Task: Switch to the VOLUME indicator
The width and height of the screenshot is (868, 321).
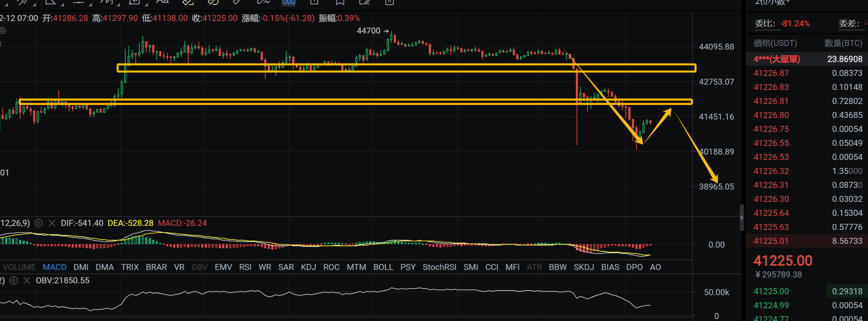Action: click(x=19, y=267)
